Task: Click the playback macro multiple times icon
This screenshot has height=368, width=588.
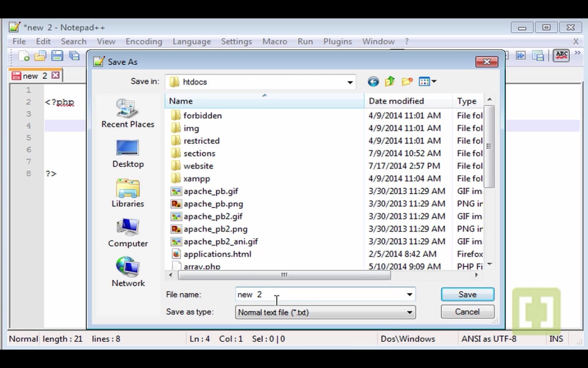Action: click(x=521, y=56)
